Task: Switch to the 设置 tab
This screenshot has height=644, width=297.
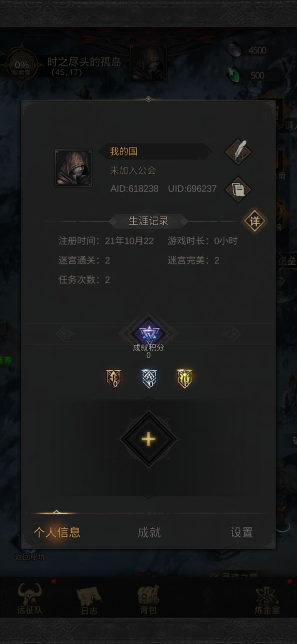Action: pyautogui.click(x=241, y=532)
